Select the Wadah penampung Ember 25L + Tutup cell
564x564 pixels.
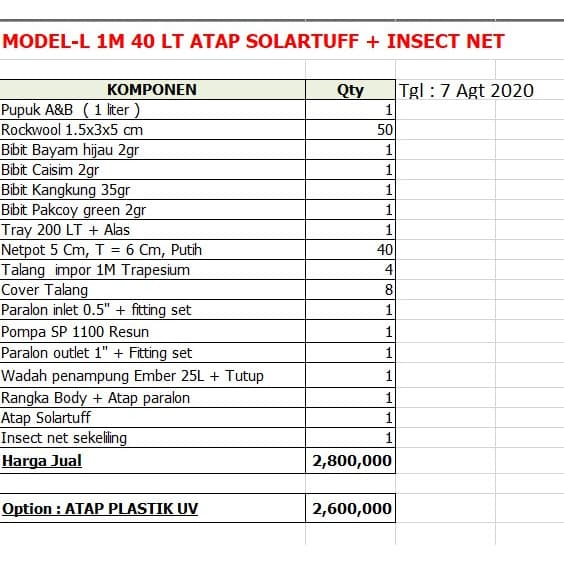[x=153, y=376]
